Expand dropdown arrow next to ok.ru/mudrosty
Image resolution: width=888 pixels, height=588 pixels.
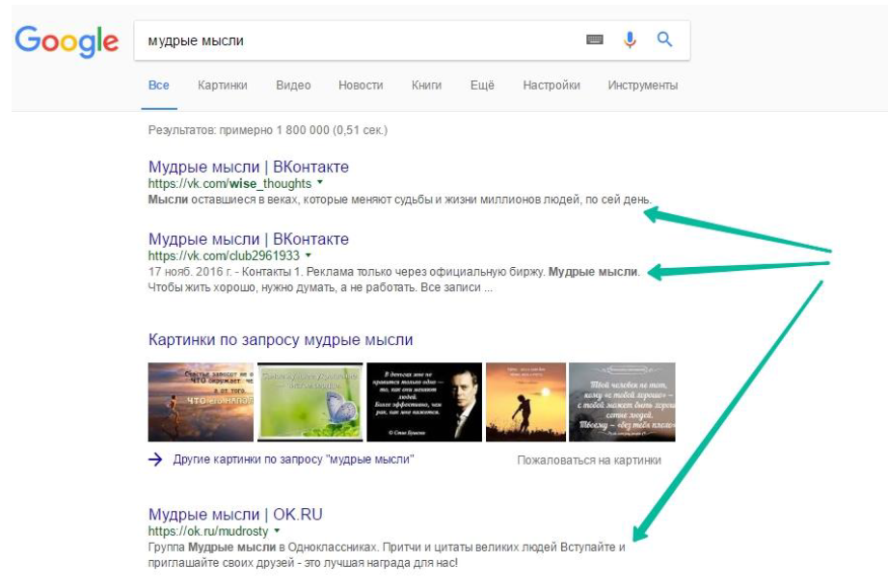pyautogui.click(x=277, y=530)
